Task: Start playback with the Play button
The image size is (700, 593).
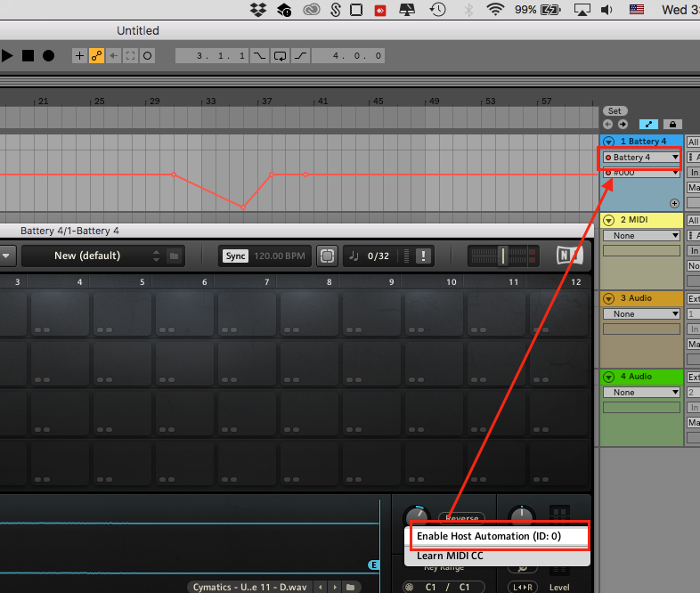Action: (7, 56)
